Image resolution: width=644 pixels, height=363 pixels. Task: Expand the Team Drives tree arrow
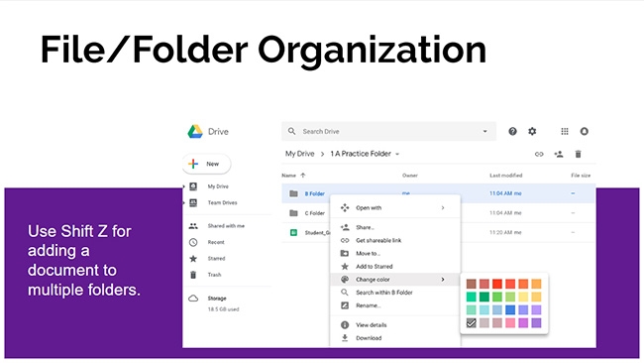tap(184, 202)
